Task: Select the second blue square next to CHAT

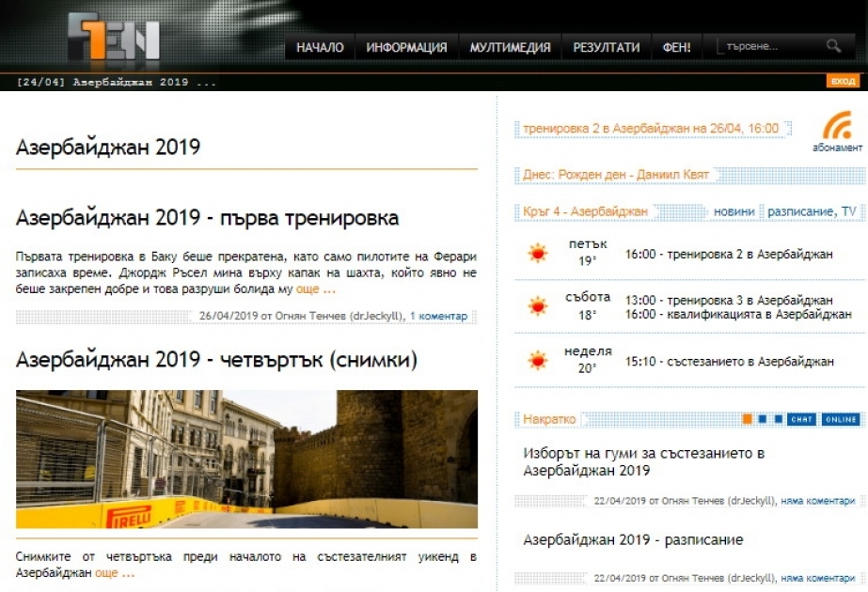Action: 779,419
